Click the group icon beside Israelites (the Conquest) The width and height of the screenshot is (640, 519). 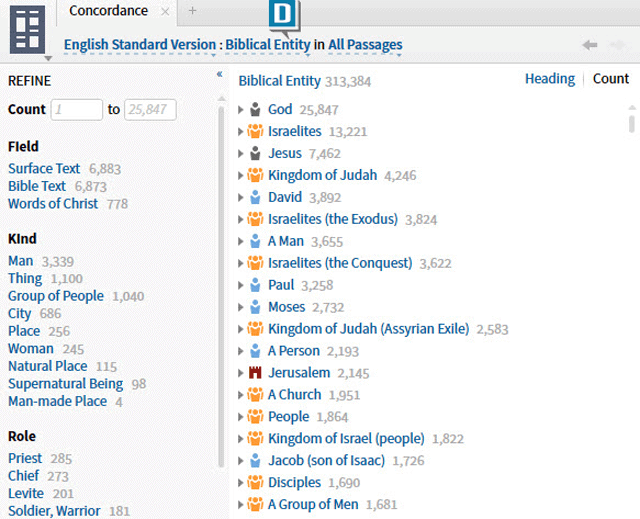point(255,263)
